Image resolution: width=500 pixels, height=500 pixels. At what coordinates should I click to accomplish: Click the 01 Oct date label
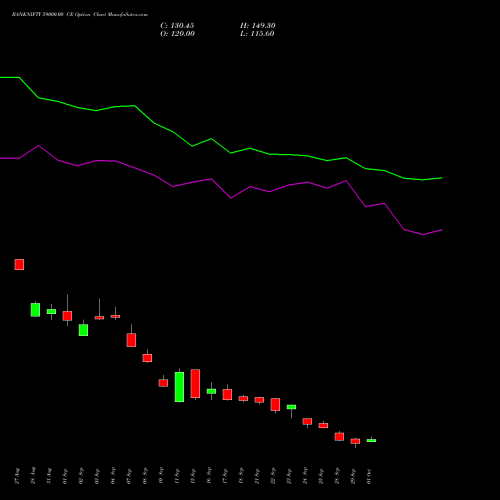pyautogui.click(x=369, y=476)
